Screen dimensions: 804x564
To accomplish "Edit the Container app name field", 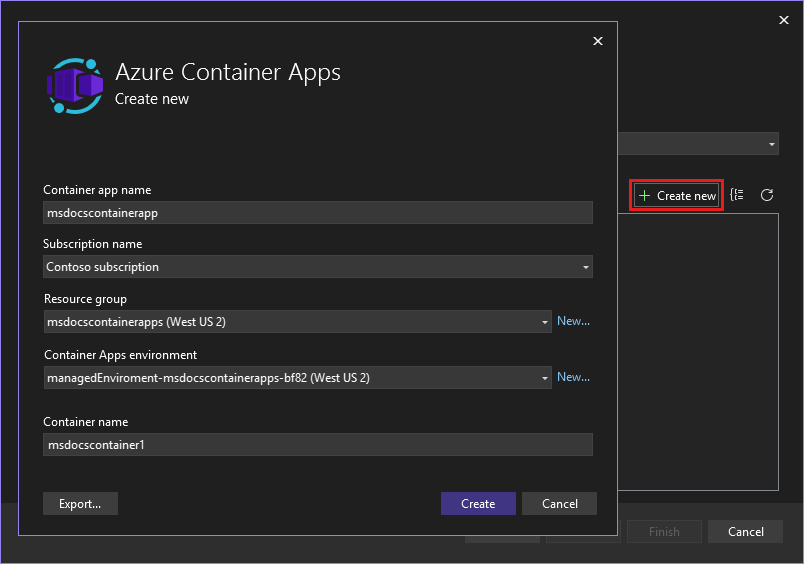I will click(x=318, y=213).
